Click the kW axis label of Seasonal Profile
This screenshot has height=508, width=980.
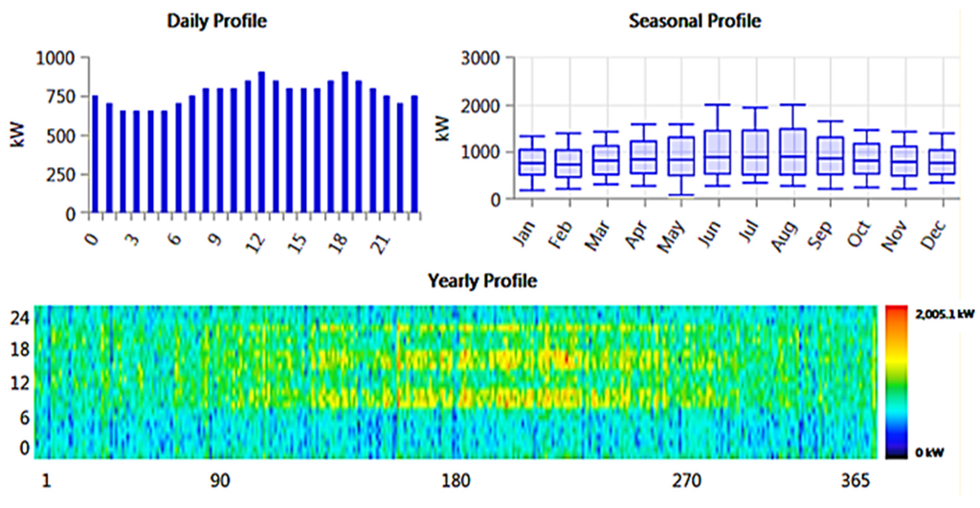tap(442, 128)
